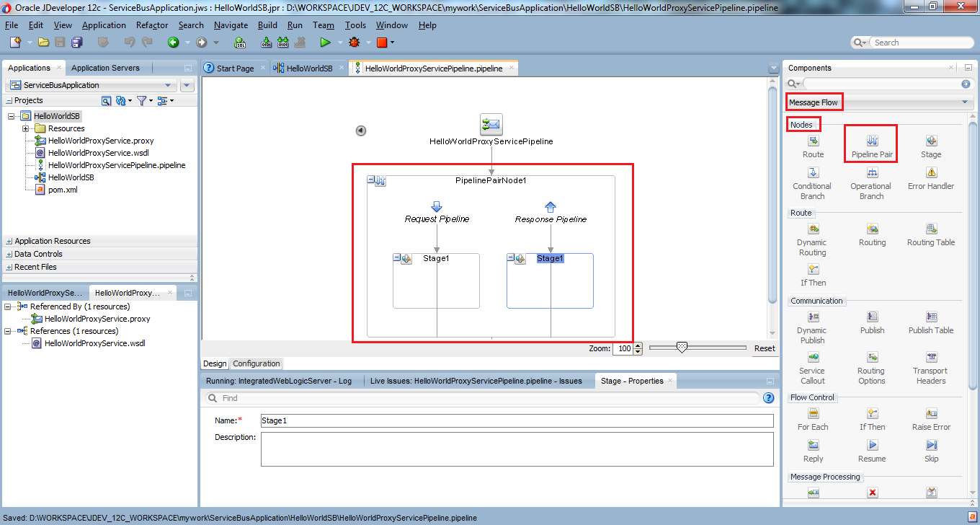Select the Transport Headers component
The image size is (980, 525).
[x=931, y=369]
